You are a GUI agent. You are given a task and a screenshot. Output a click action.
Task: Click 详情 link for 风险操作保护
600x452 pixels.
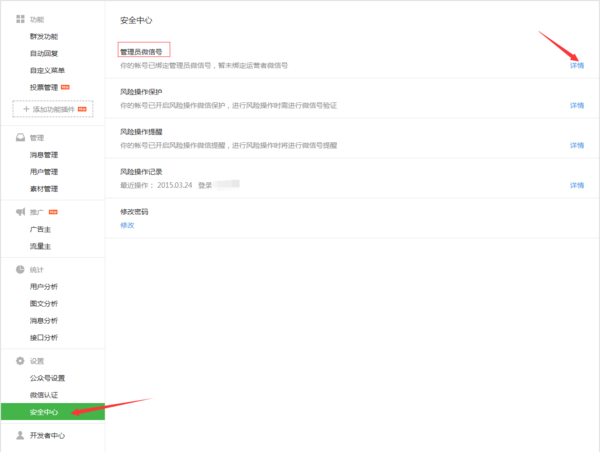[x=577, y=105]
